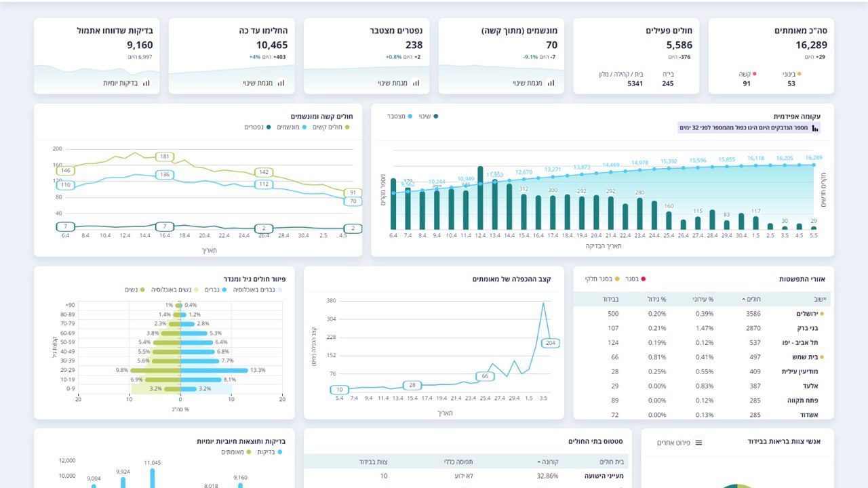Image resolution: width=868 pixels, height=488 pixels.
Task: Click the 136 data label on the ventilated line
Action: pyautogui.click(x=165, y=175)
